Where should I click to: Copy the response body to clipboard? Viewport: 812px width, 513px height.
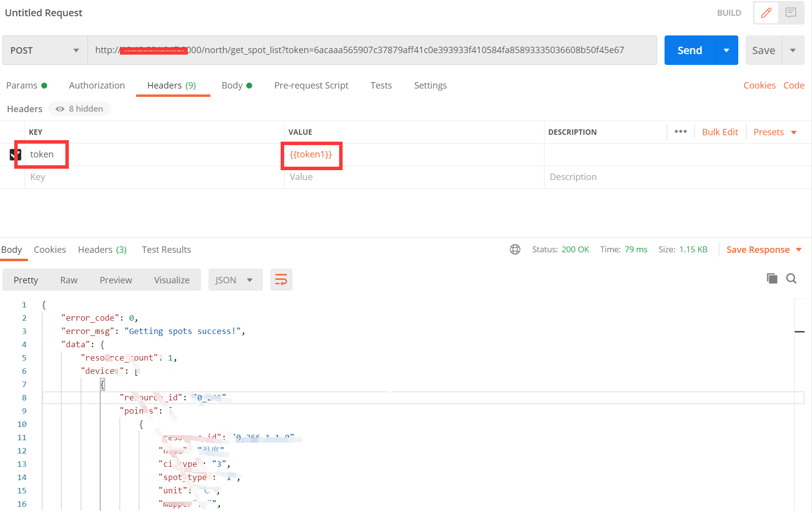point(772,278)
